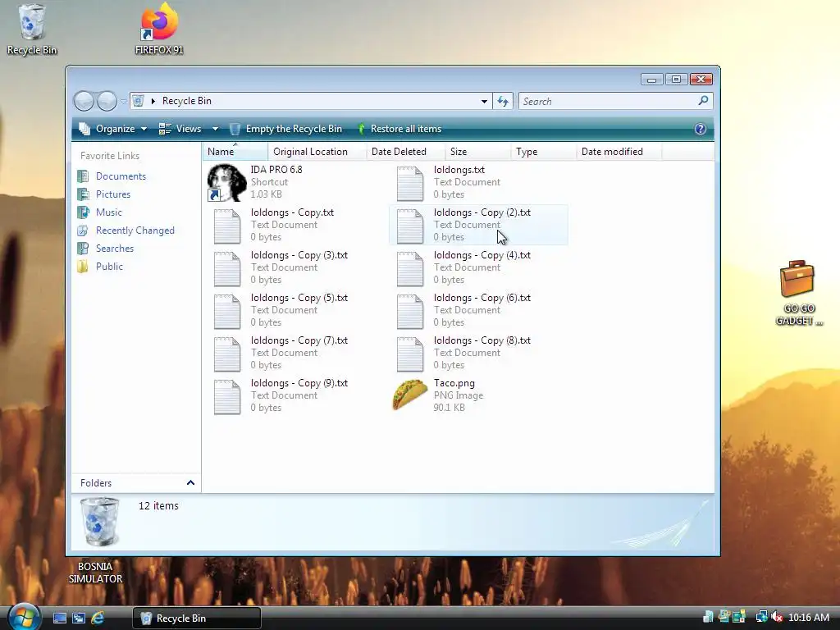This screenshot has width=840, height=630.
Task: Click the search magnifier icon
Action: [703, 100]
